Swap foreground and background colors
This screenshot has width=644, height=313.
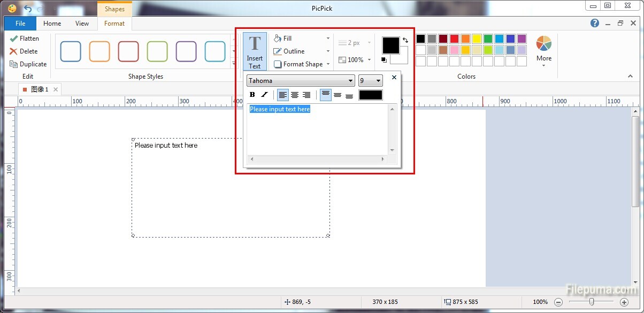[x=405, y=40]
